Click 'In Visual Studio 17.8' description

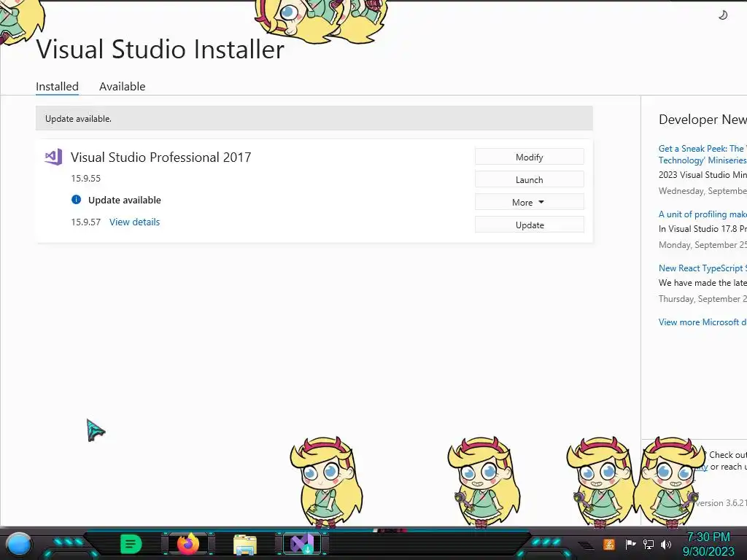(703, 228)
